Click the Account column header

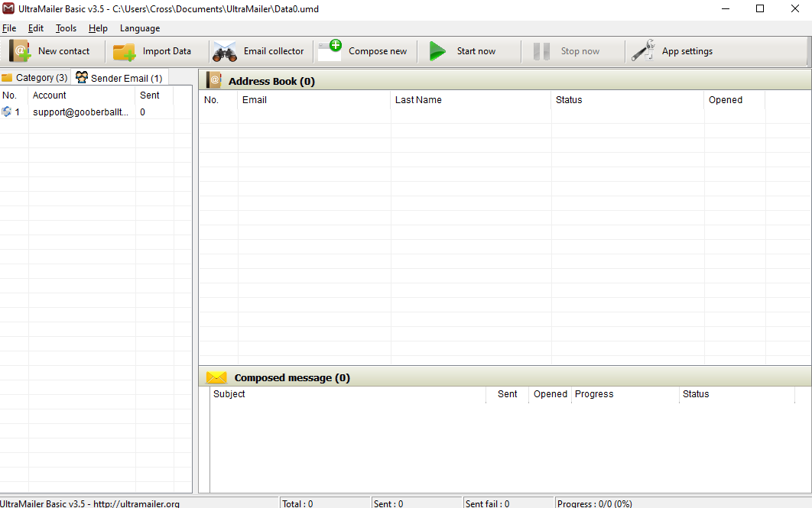[82, 95]
